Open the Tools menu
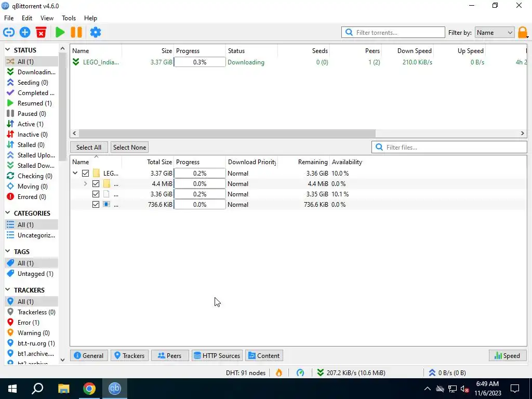Screen dimensions: 532x399 tap(69, 18)
